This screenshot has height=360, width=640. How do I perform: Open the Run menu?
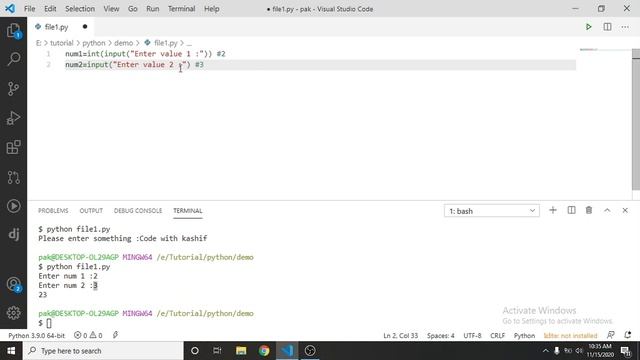click(153, 9)
